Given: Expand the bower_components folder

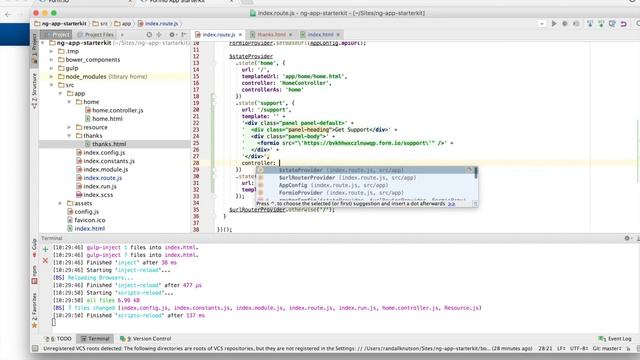Looking at the screenshot, I should click(51, 60).
